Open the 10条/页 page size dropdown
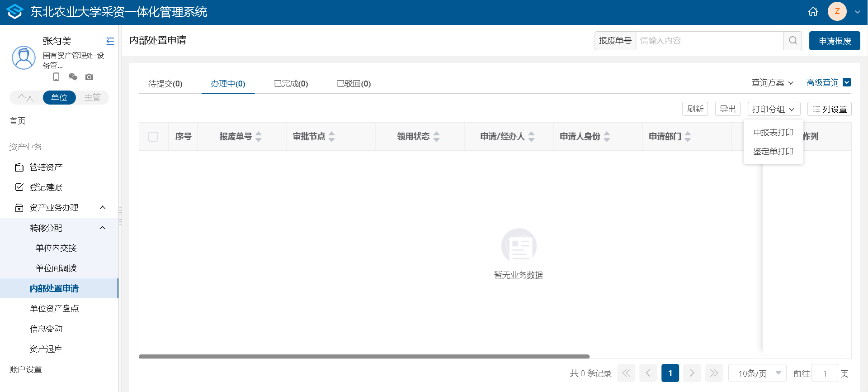The image size is (868, 392). coord(757,373)
